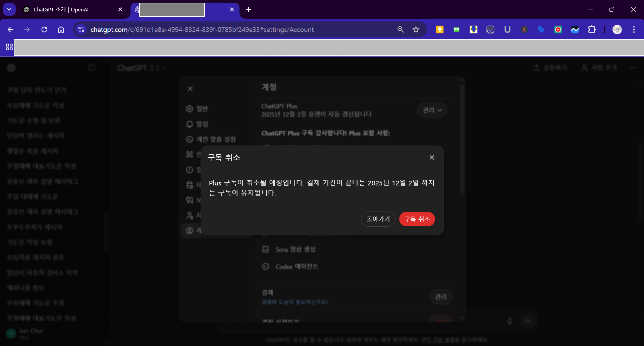
Task: Select the 결제 관리 button
Action: [x=441, y=297]
